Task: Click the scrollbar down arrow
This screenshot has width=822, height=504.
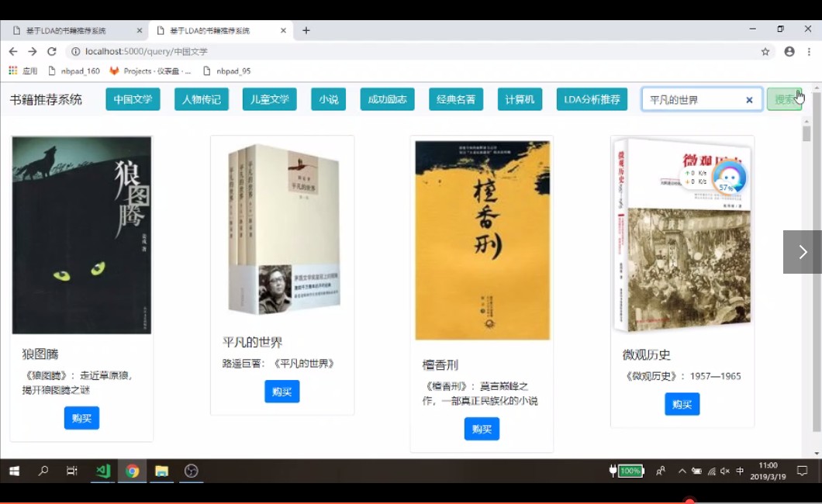Action: pos(817,454)
